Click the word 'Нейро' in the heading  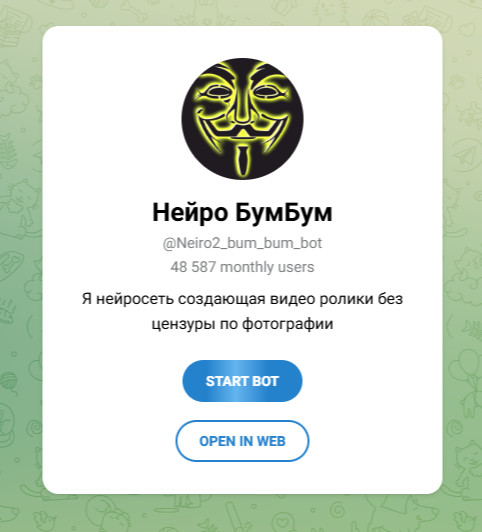[190, 213]
